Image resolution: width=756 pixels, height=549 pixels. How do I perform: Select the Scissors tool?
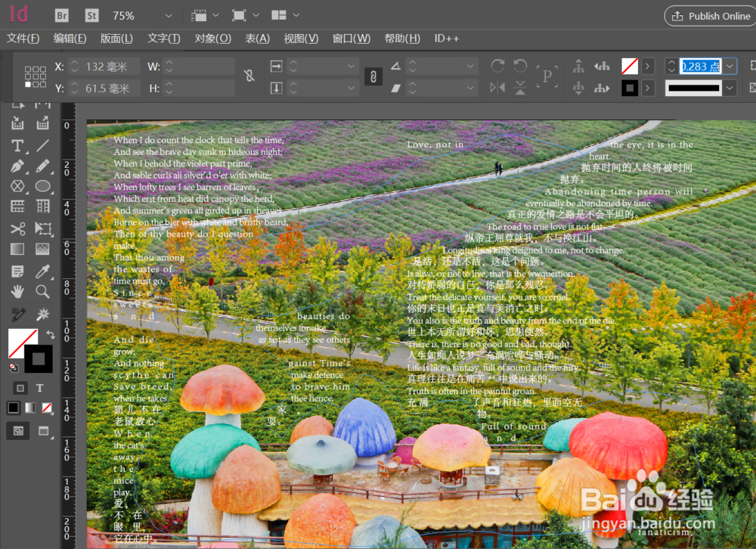coord(17,228)
